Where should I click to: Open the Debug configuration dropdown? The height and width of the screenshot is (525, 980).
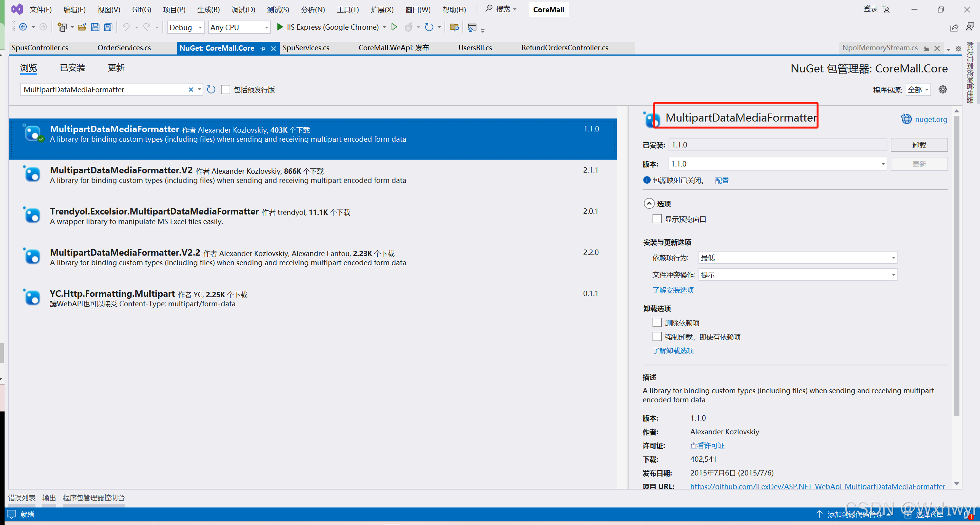pos(186,27)
